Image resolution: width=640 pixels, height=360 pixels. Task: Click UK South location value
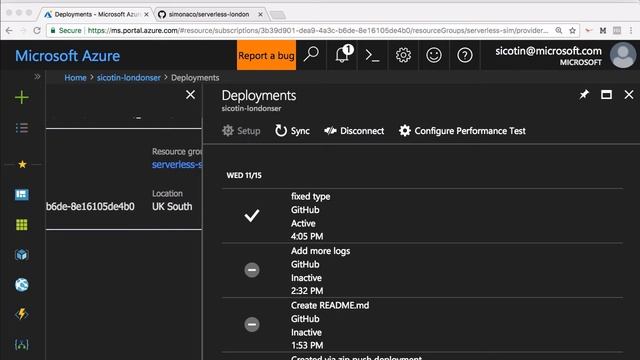[x=172, y=207]
